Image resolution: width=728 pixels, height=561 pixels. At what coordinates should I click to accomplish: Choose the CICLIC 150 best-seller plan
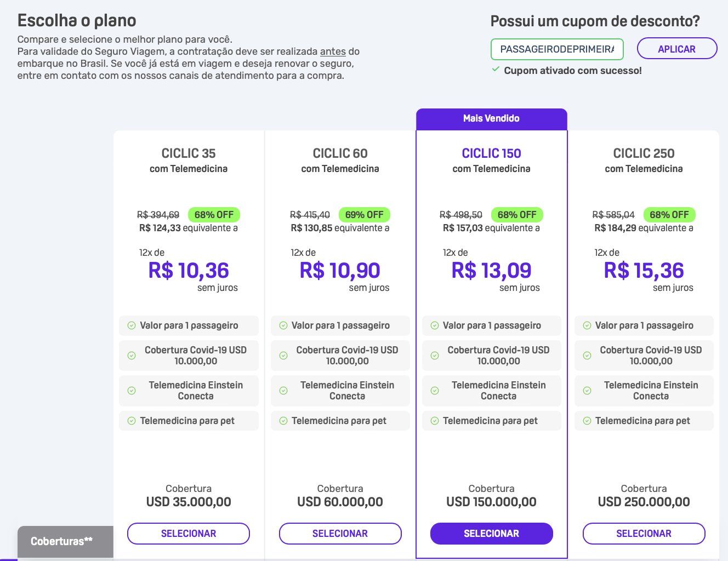491,534
